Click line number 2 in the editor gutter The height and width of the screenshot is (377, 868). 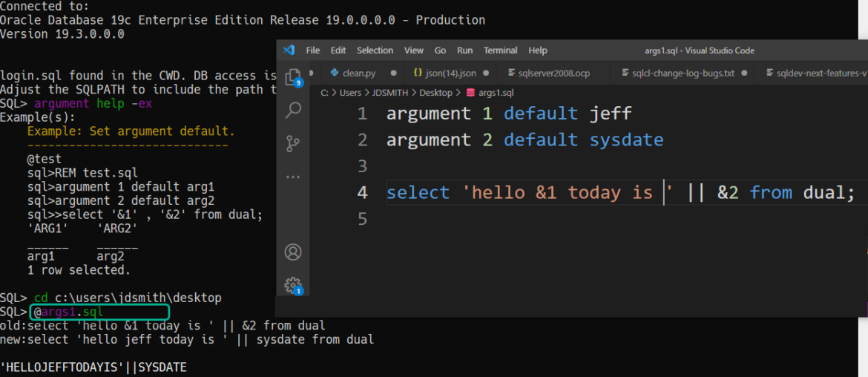click(362, 140)
